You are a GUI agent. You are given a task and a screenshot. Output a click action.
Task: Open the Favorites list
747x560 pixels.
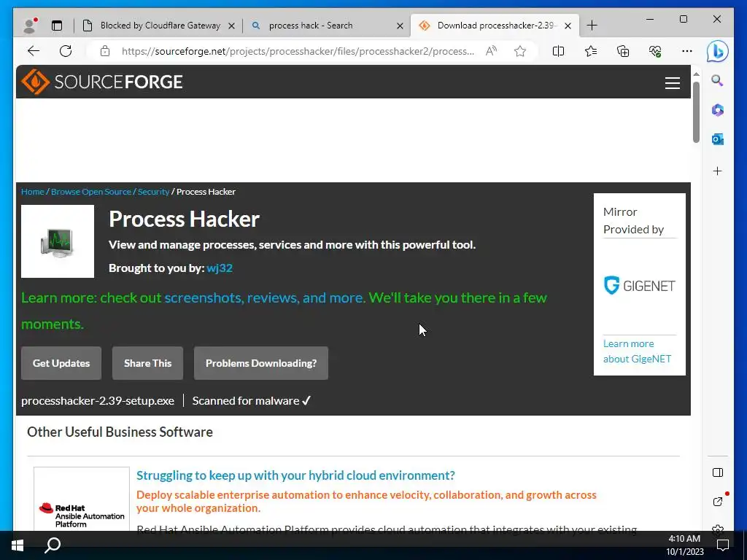click(591, 51)
